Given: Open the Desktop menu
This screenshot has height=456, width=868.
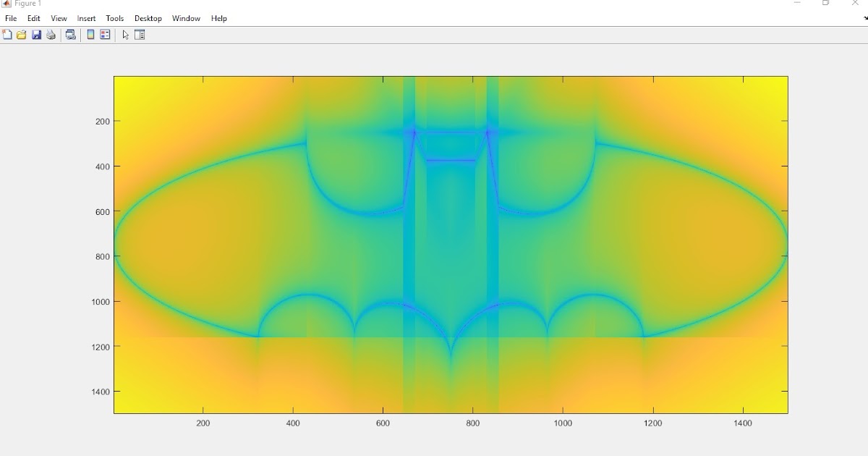Looking at the screenshot, I should [x=148, y=18].
